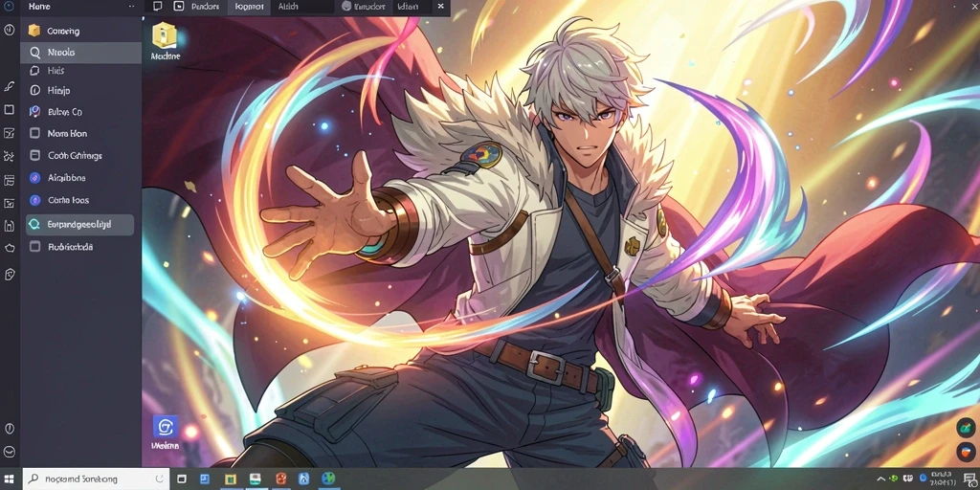Click the power icon above the smiley icon

coord(9,429)
